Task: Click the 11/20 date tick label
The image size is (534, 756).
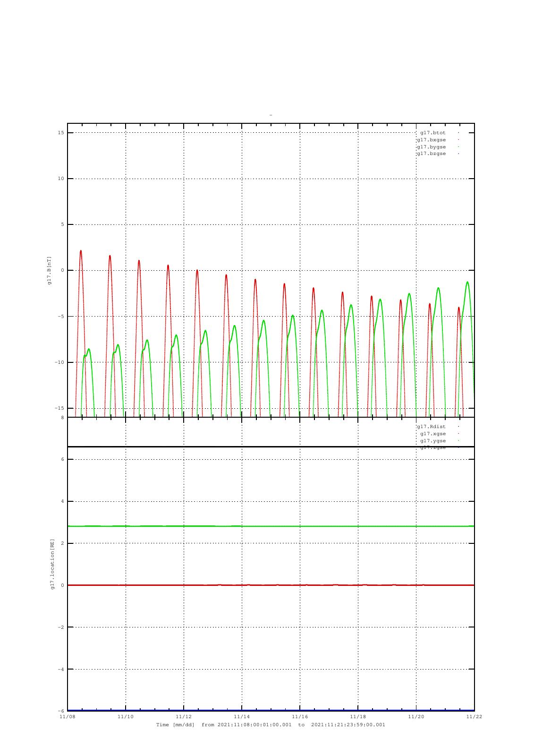Action: click(416, 717)
